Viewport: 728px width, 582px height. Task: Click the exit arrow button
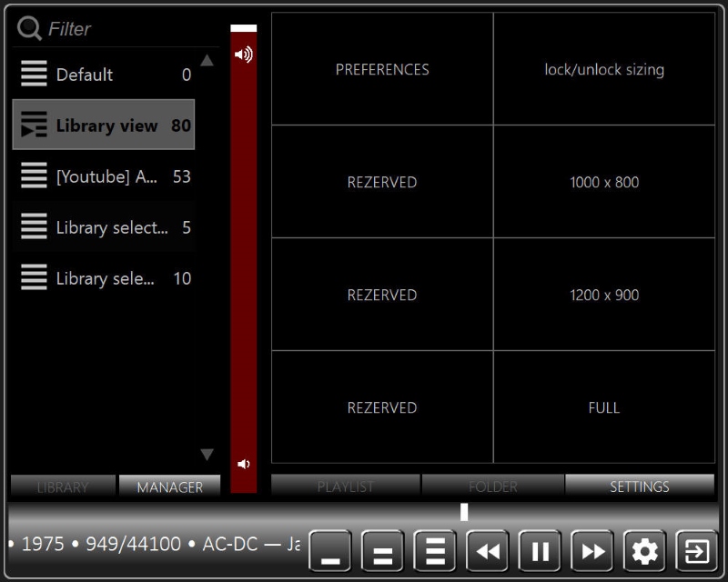pyautogui.click(x=697, y=551)
